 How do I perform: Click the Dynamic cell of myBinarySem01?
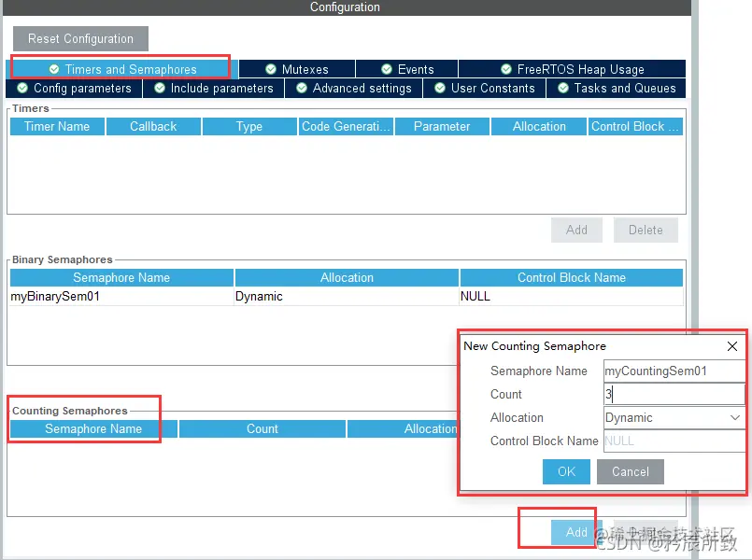(347, 297)
